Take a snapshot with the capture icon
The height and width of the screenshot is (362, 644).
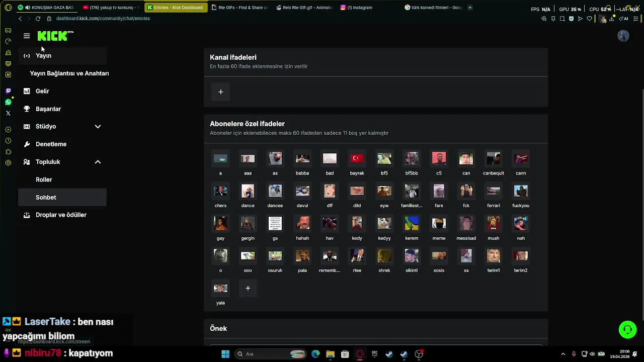(562, 19)
